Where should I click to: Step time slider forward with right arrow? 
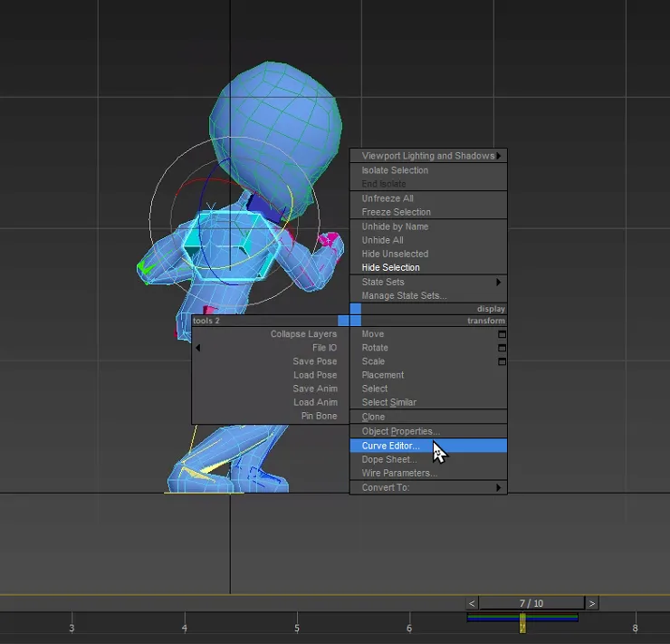pos(592,603)
